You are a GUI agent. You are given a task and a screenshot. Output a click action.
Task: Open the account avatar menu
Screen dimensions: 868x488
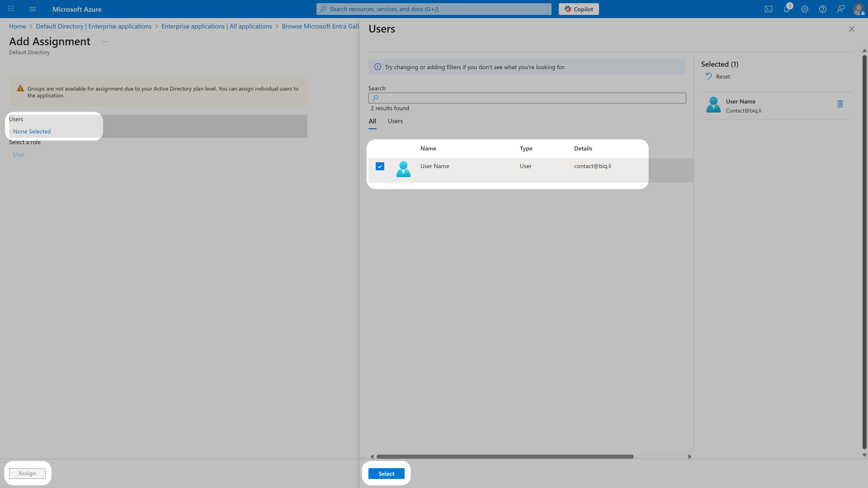coord(859,9)
